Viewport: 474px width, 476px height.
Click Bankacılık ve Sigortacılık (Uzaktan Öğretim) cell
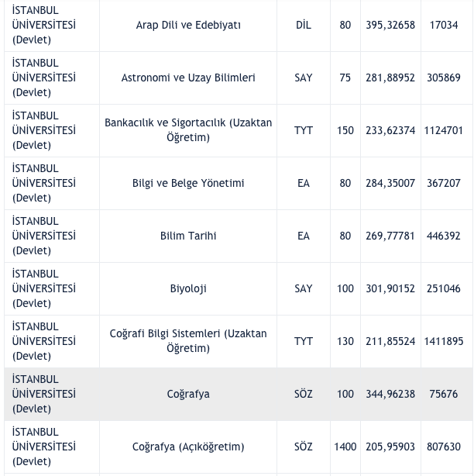(188, 130)
